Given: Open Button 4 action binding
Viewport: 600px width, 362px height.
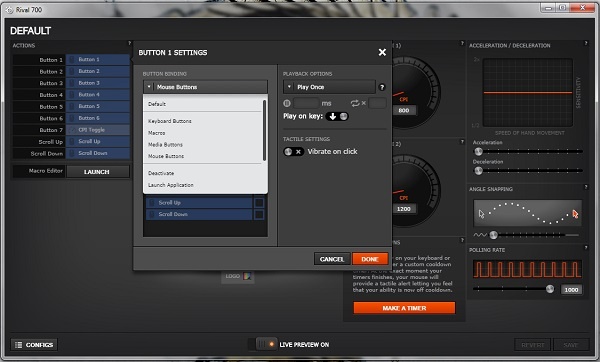Looking at the screenshot, I should point(98,95).
